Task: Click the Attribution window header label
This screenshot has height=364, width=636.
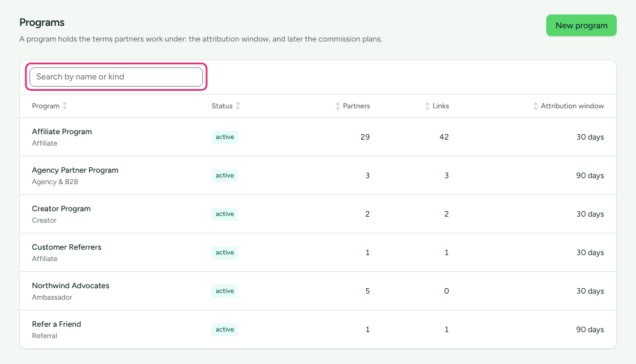Action: 572,106
